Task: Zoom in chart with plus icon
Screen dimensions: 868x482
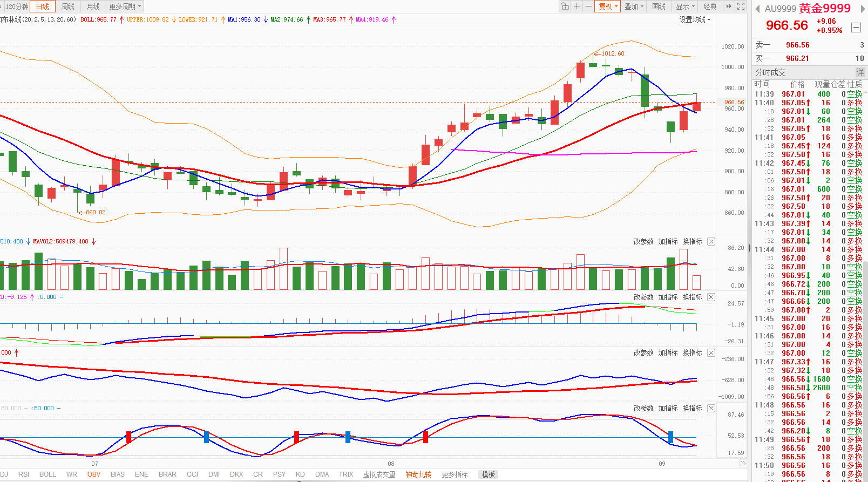Action: (577, 6)
